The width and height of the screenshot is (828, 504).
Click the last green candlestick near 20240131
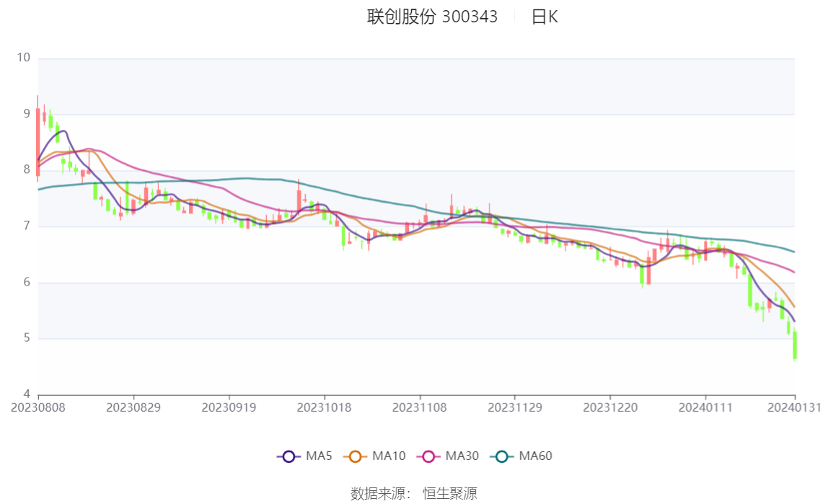tap(795, 345)
